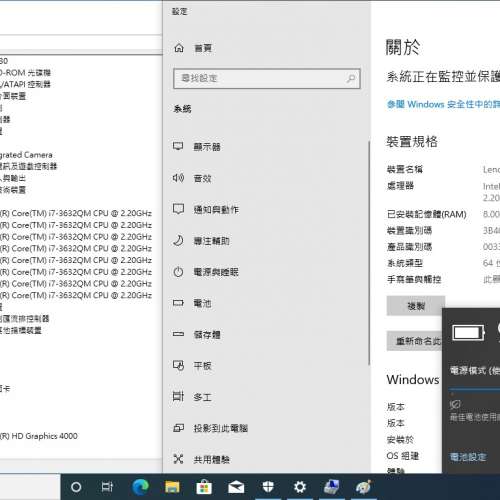Launch Microsoft Edge from the taskbar
This screenshot has width=500, height=500.
(x=140, y=487)
